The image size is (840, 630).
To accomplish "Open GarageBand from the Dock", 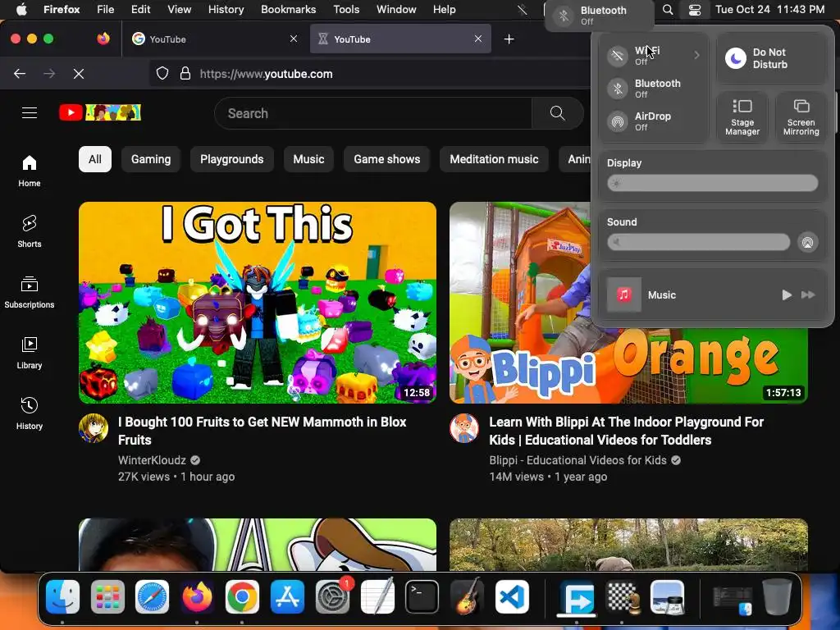I will tap(467, 596).
